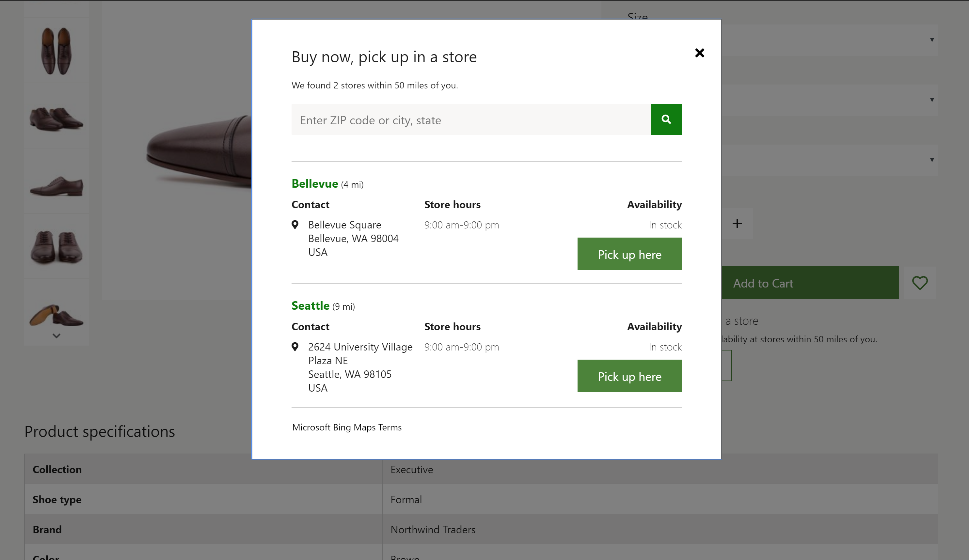Click the search icon in ZIP field

(x=666, y=119)
